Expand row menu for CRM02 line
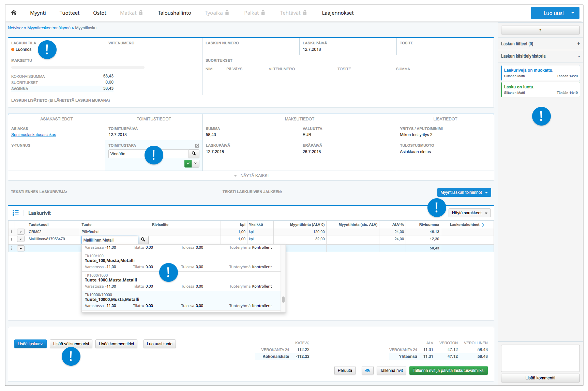This screenshot has width=588, height=391. pos(21,232)
